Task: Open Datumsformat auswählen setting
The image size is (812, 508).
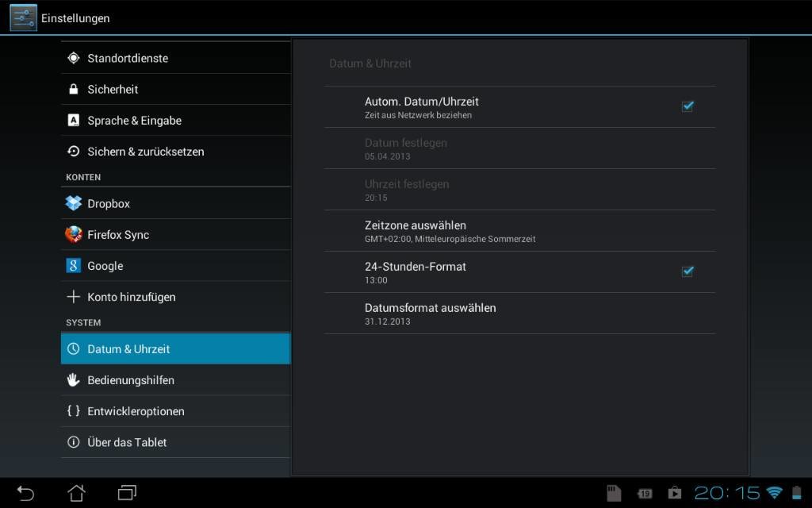Action: [520, 313]
